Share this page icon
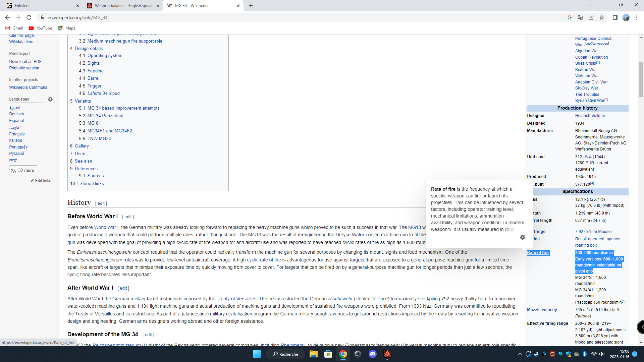This screenshot has height=362, width=644. [x=591, y=17]
